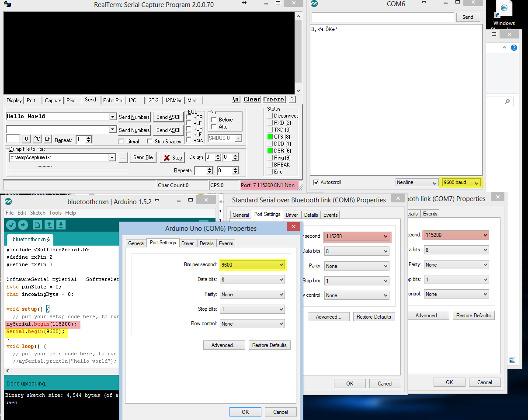Click the Arduino logo in bluetoothcnxn title bar

point(8,201)
